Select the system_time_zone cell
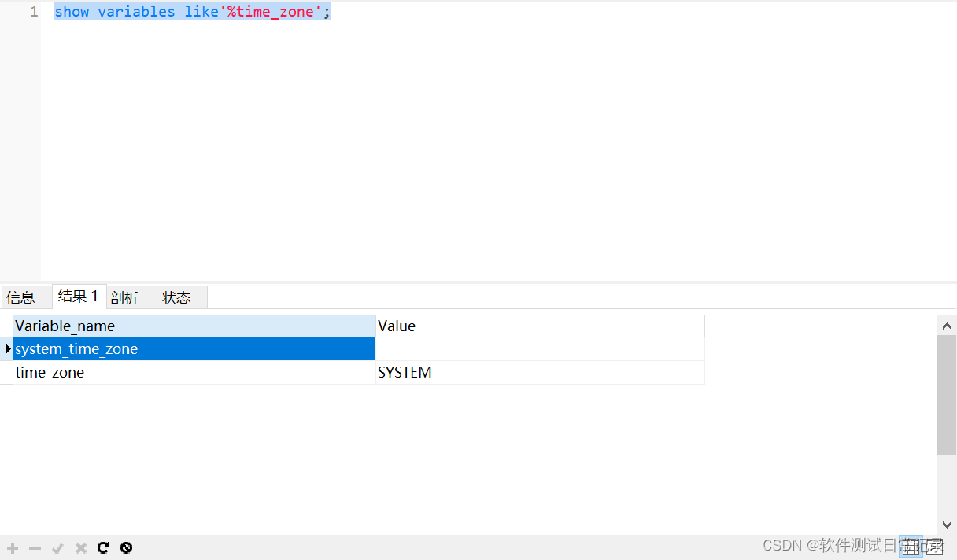The width and height of the screenshot is (957, 560). (194, 349)
